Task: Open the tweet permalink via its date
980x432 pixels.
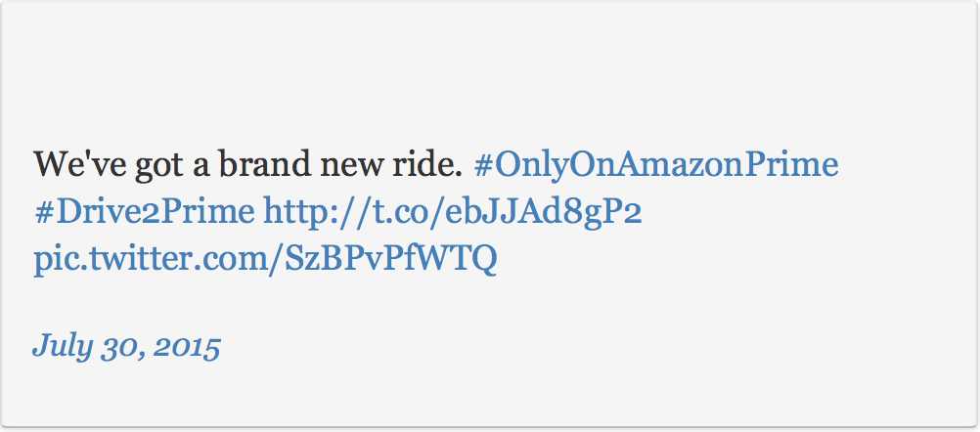Action: [x=126, y=346]
